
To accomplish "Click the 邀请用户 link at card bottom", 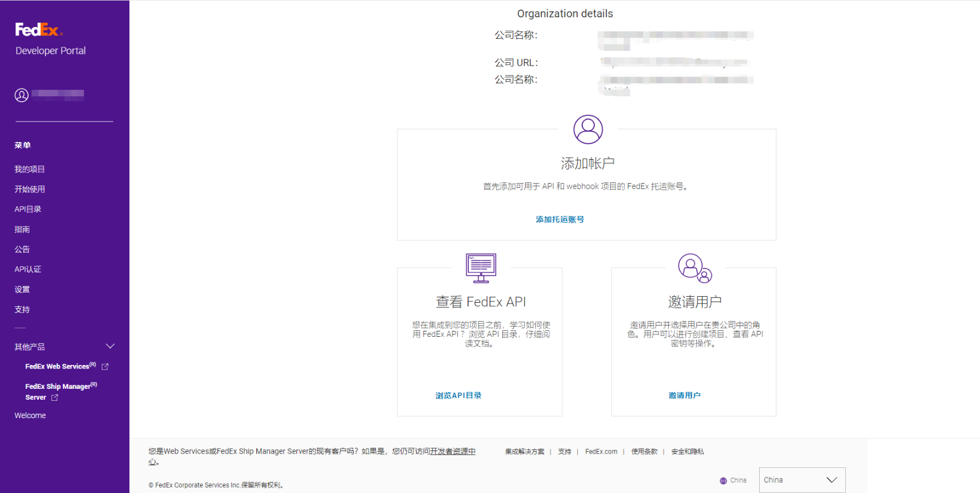I will (x=684, y=395).
